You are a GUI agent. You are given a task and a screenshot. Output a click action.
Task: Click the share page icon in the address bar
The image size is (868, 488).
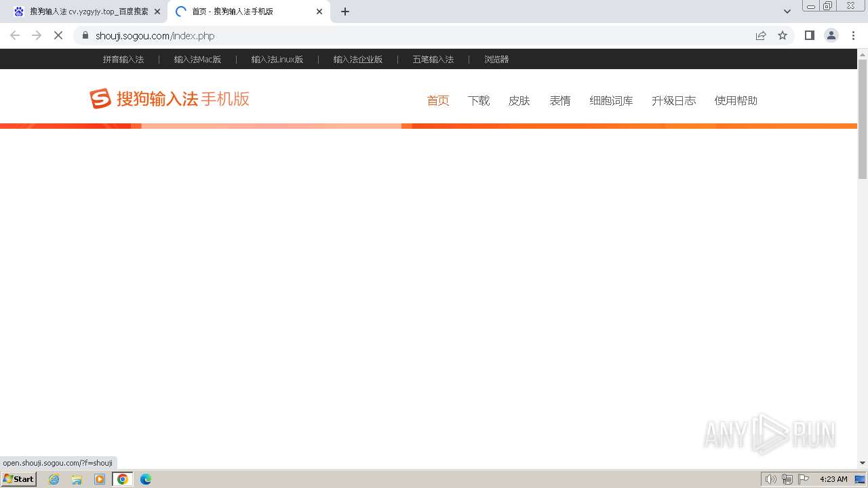click(x=761, y=35)
